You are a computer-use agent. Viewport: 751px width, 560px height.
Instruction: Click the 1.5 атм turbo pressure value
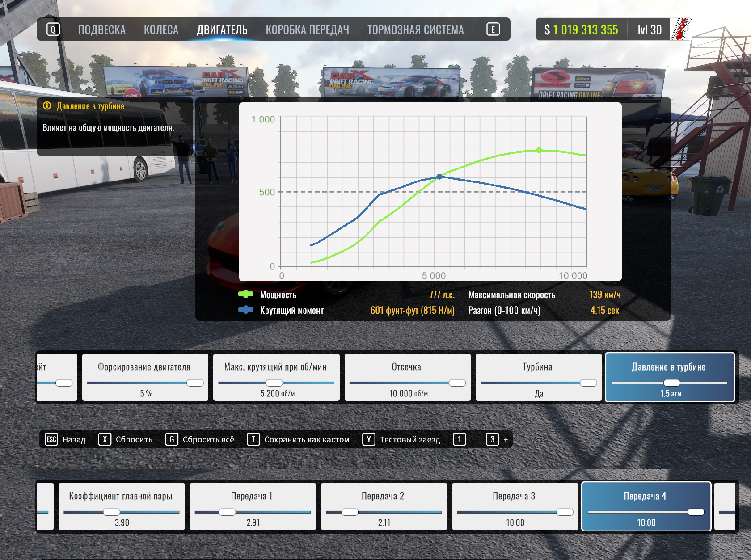pyautogui.click(x=671, y=394)
